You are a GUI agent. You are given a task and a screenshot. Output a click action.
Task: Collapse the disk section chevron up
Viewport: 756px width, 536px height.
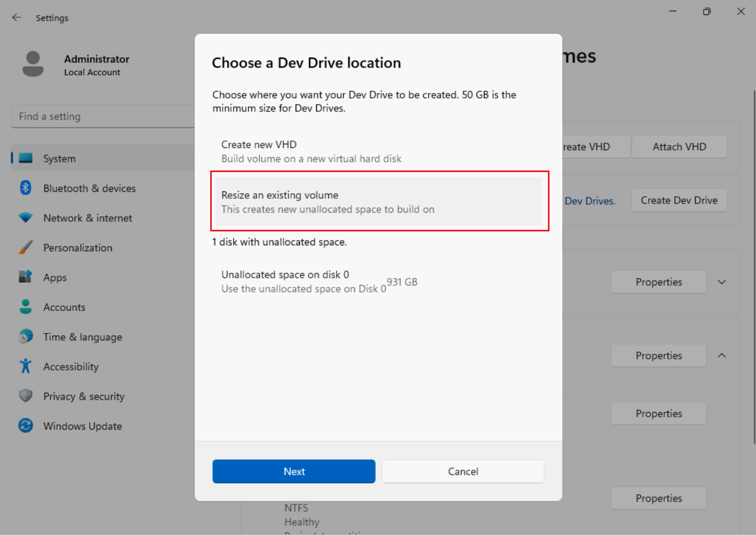(x=721, y=356)
